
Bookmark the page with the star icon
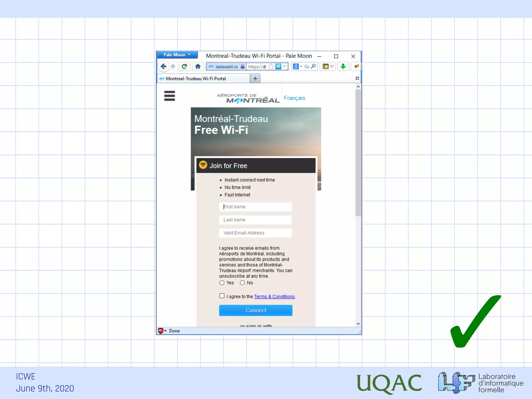coord(271,67)
